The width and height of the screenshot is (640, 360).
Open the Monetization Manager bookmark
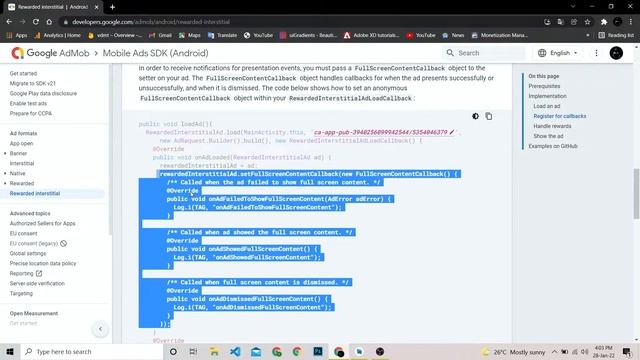[500, 36]
